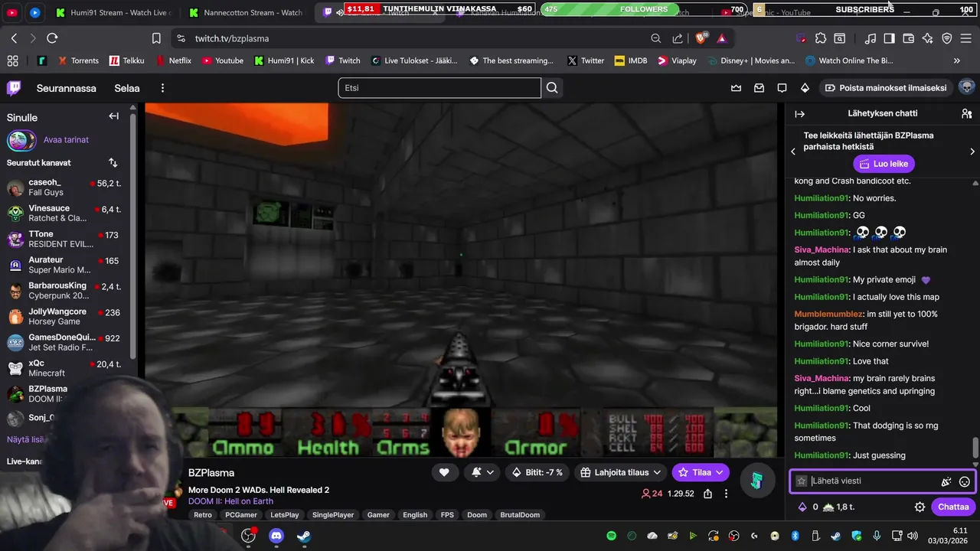Open Twitch whispers speech bubble icon
This screenshot has height=551, width=980.
tap(782, 88)
